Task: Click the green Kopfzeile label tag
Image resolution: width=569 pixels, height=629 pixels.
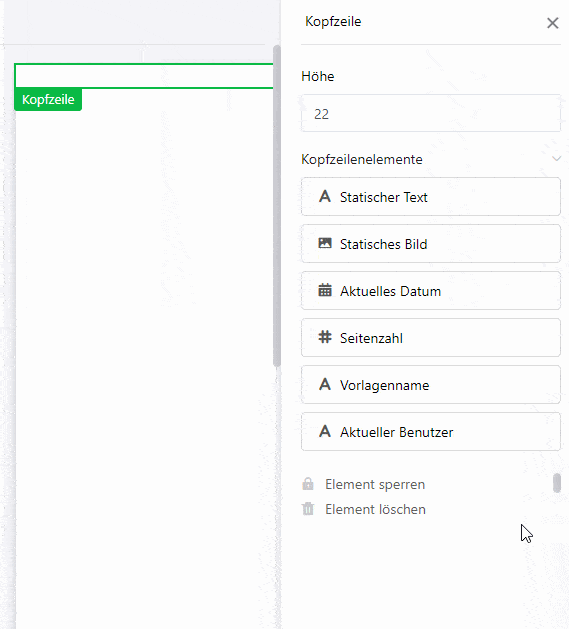Action: point(48,99)
